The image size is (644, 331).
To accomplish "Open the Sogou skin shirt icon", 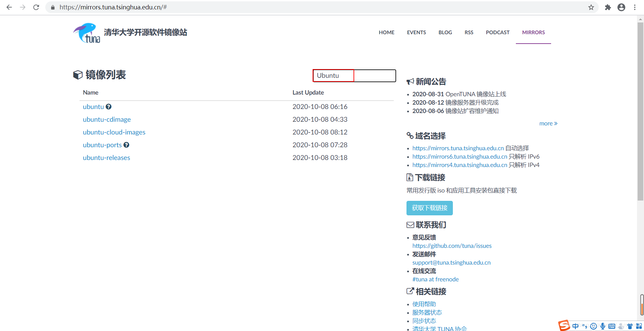I will (x=630, y=326).
